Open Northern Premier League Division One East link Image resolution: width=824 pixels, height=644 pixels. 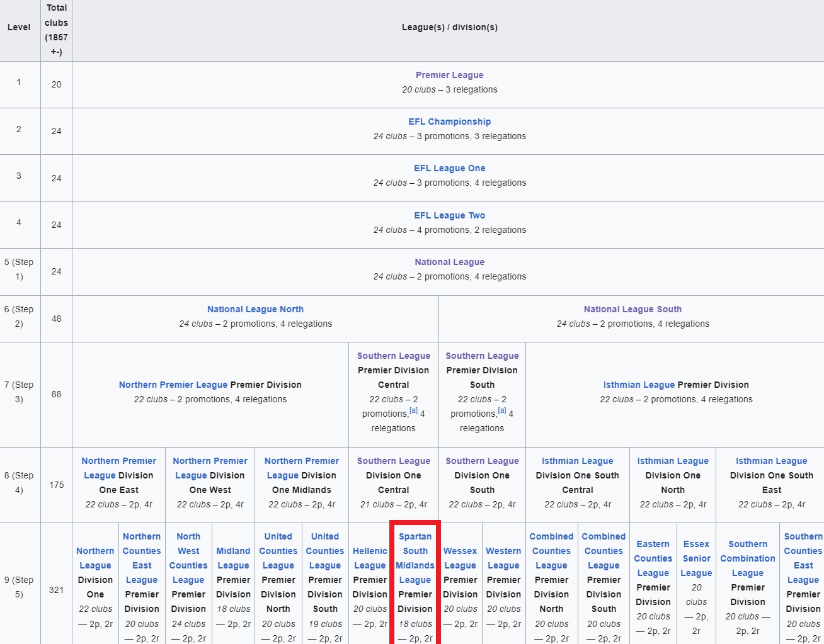118,468
